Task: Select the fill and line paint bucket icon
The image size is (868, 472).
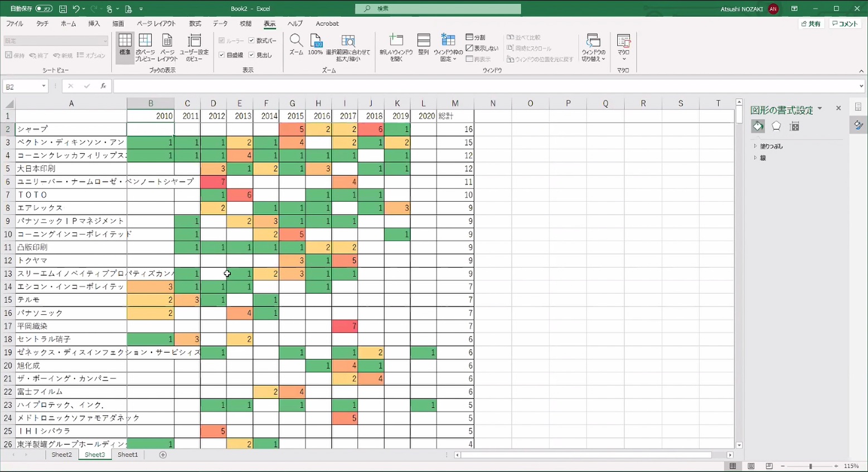Action: point(758,126)
